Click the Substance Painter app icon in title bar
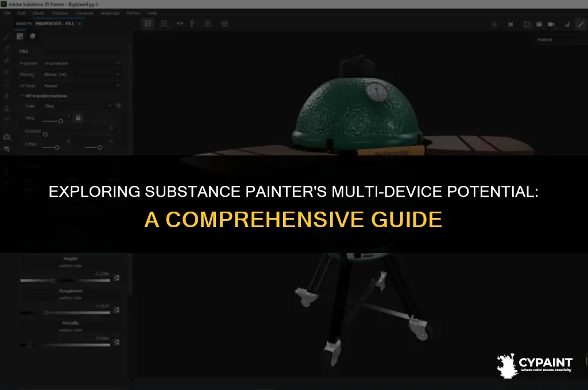Screen dimensions: 588x390 tap(4, 4)
